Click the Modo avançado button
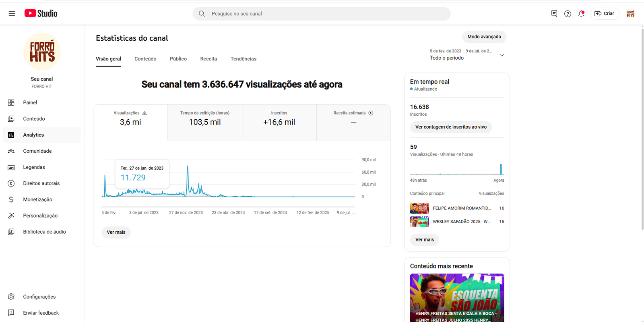Screen dimensions: 644x322 pos(484,37)
